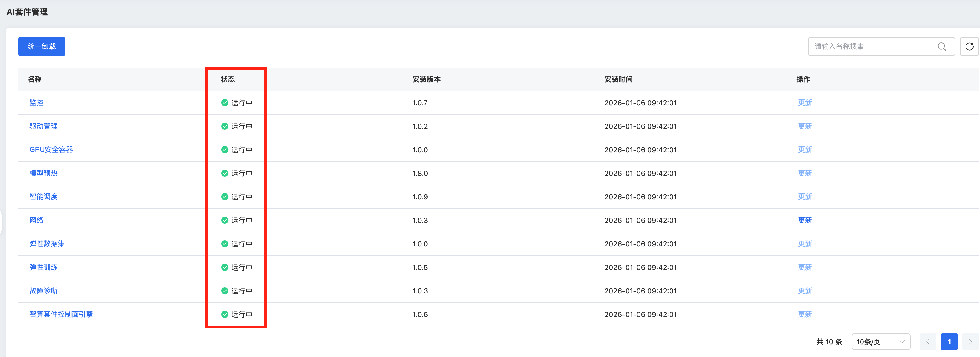The width and height of the screenshot is (980, 357).
Task: Open the 监控 suite link
Action: pyautogui.click(x=36, y=103)
